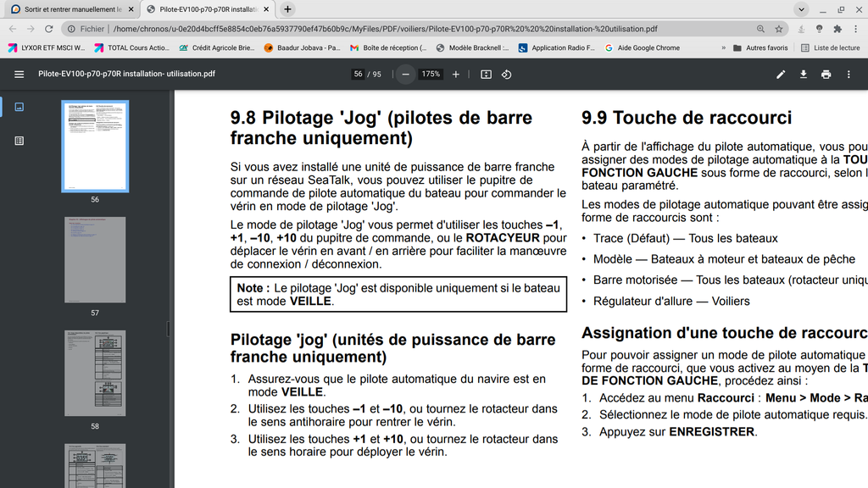Image resolution: width=868 pixels, height=488 pixels.
Task: Open Chrome three-dot menu
Action: (x=856, y=29)
